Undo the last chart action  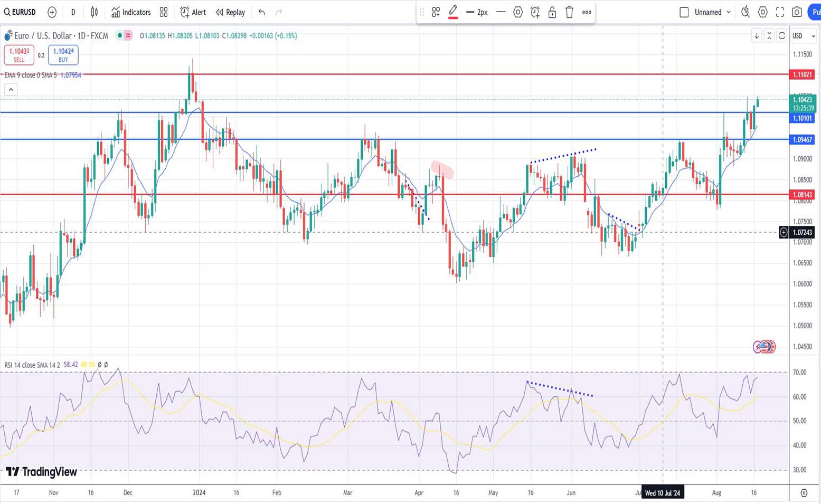click(x=262, y=12)
